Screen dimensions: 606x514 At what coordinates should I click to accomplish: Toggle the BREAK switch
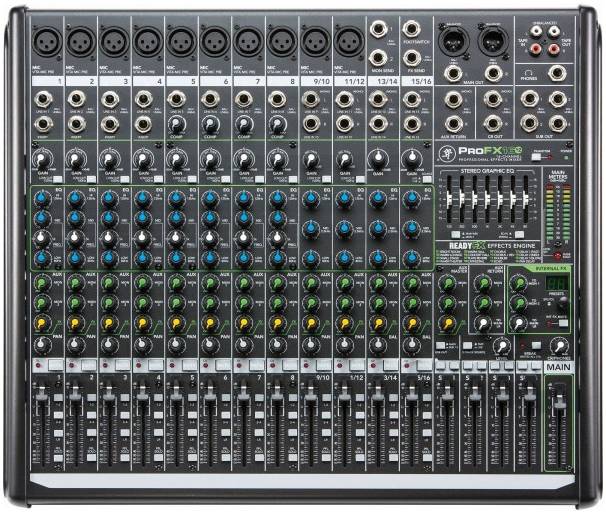(536, 345)
